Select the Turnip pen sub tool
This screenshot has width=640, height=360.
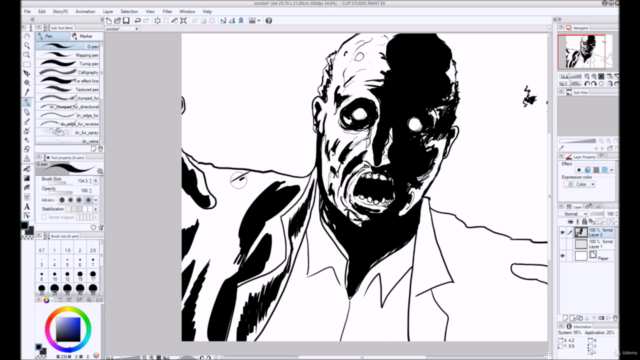(68, 64)
